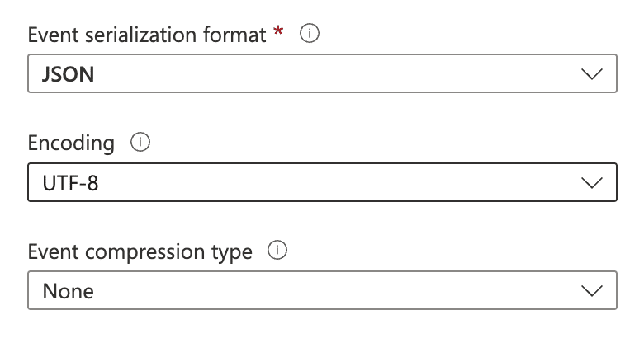Image resolution: width=644 pixels, height=343 pixels.
Task: Focus the None combo box blank middle area
Action: click(x=337, y=290)
